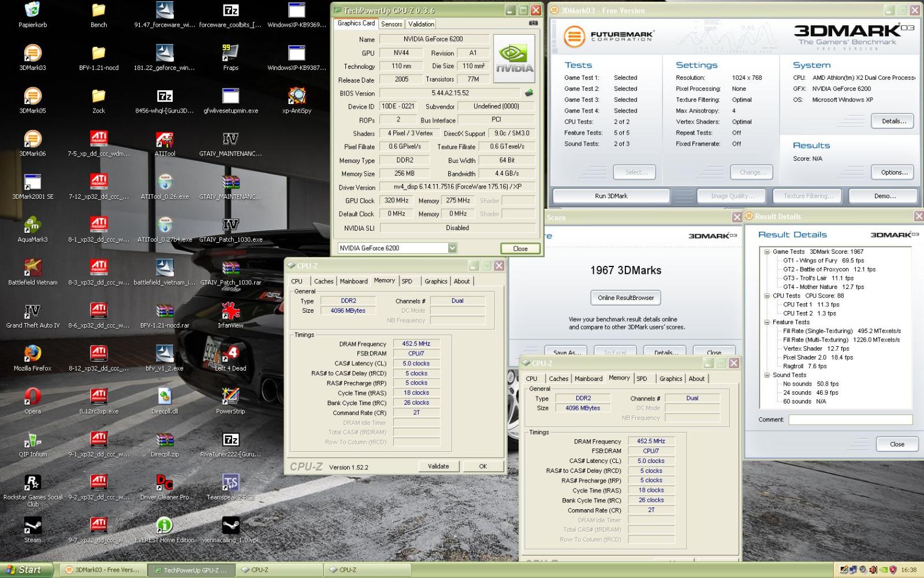Open the Bench folder on the desktop
Viewport: 924px width, 578px height.
pos(99,15)
